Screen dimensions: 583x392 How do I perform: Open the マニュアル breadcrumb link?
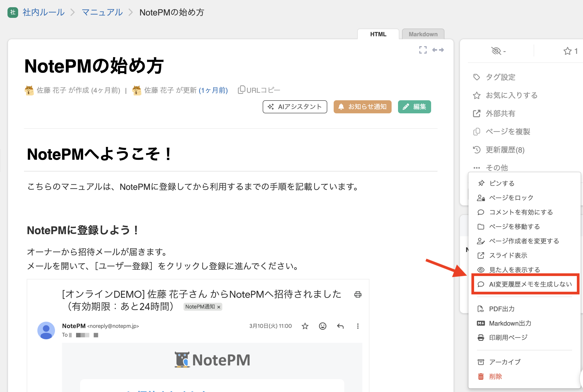tap(102, 12)
